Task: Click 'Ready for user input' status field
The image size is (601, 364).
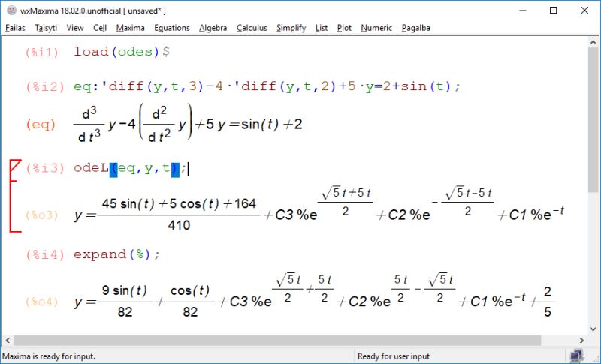Action: [x=394, y=356]
